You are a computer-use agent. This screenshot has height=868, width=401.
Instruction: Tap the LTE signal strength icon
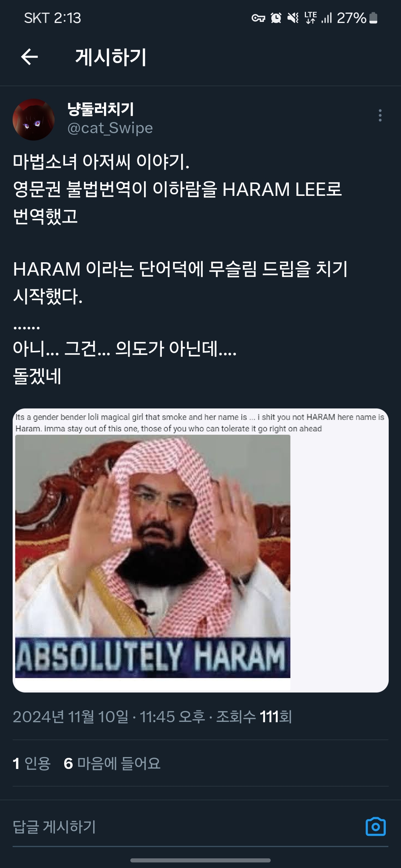pyautogui.click(x=327, y=18)
